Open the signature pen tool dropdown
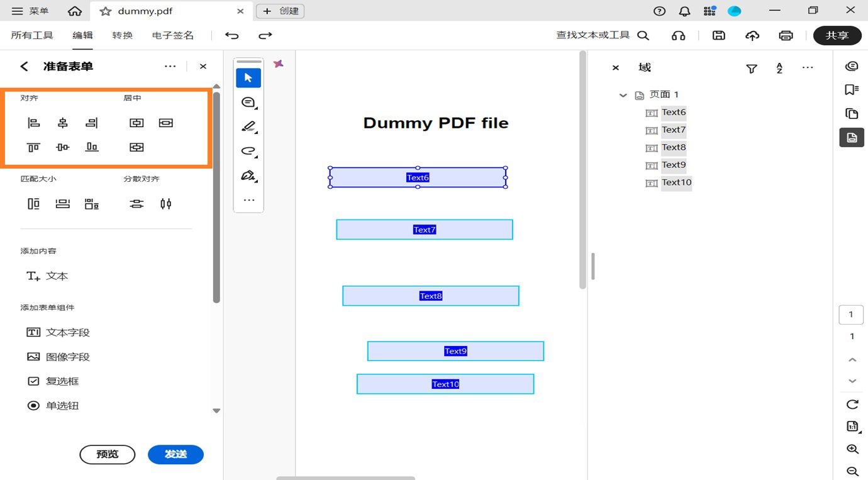868x480 pixels. click(x=248, y=176)
